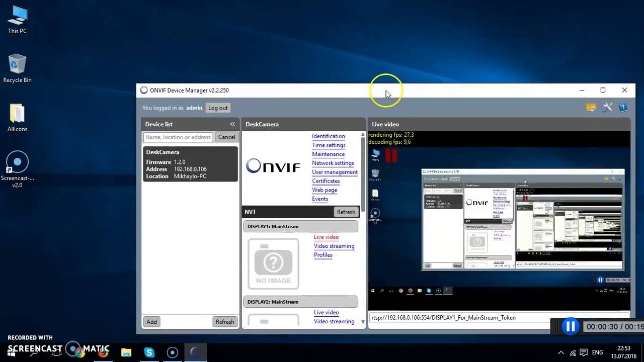
Task: Click the Log out button
Action: pos(218,108)
